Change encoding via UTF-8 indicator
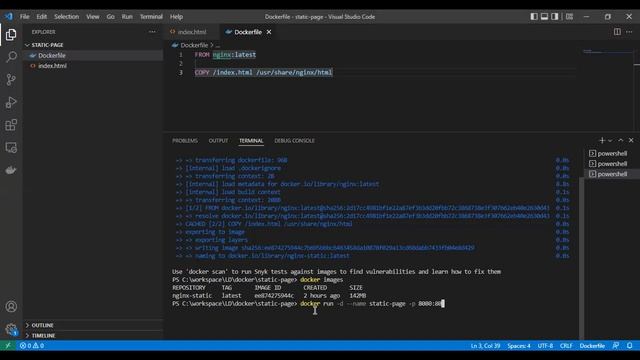This screenshot has height=360, width=640. pyautogui.click(x=545, y=346)
